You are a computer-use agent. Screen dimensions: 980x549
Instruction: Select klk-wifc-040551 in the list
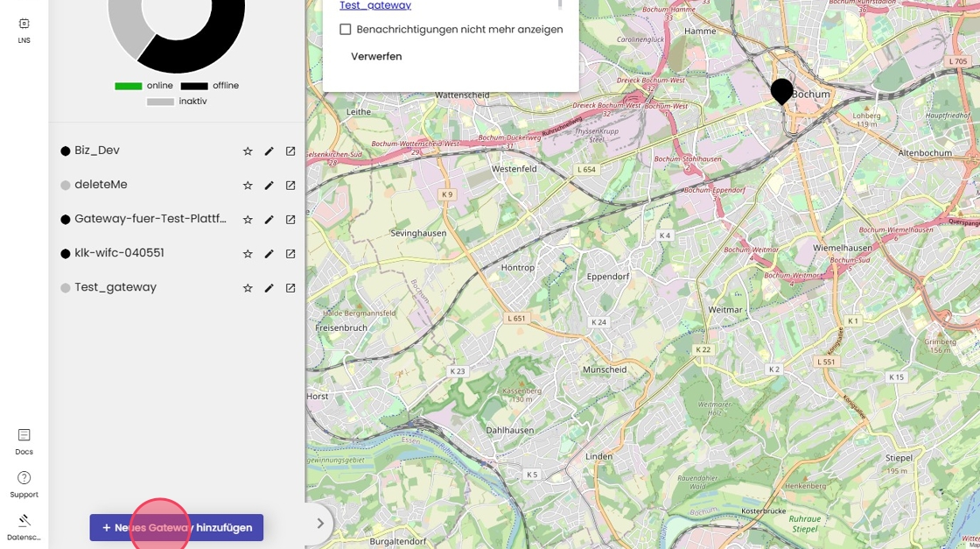click(119, 253)
